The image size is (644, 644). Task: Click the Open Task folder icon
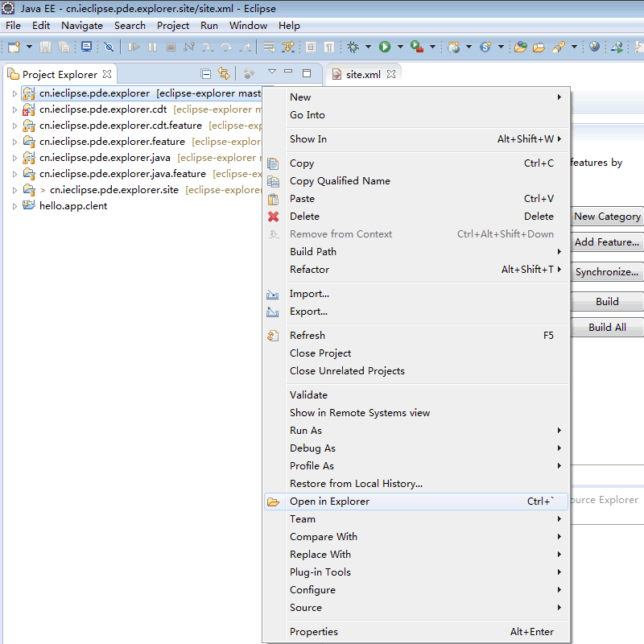click(x=539, y=47)
